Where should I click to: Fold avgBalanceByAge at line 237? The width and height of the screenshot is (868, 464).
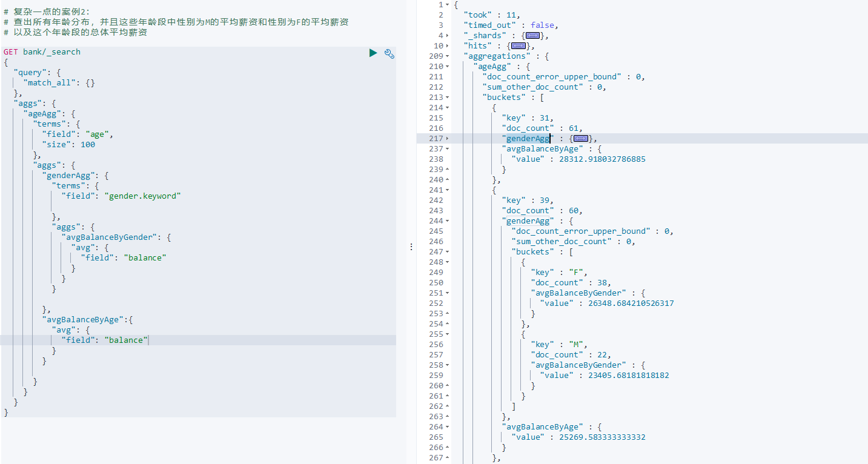click(x=448, y=149)
